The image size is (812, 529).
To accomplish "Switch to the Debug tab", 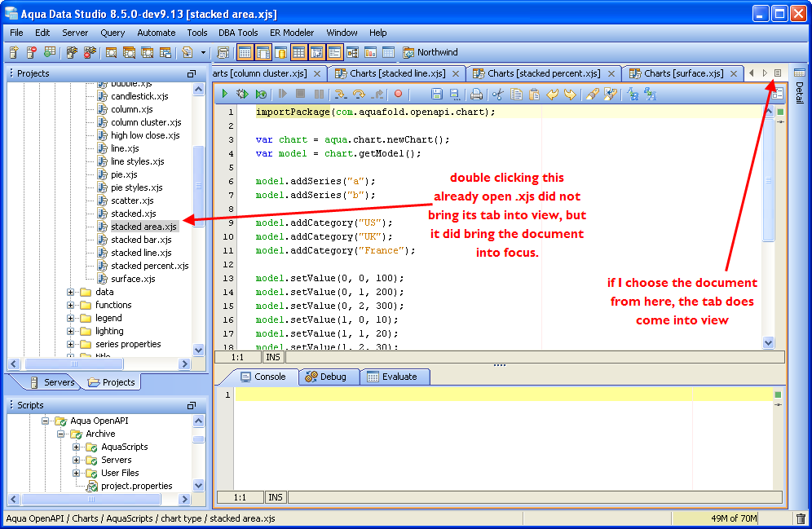I will 329,377.
